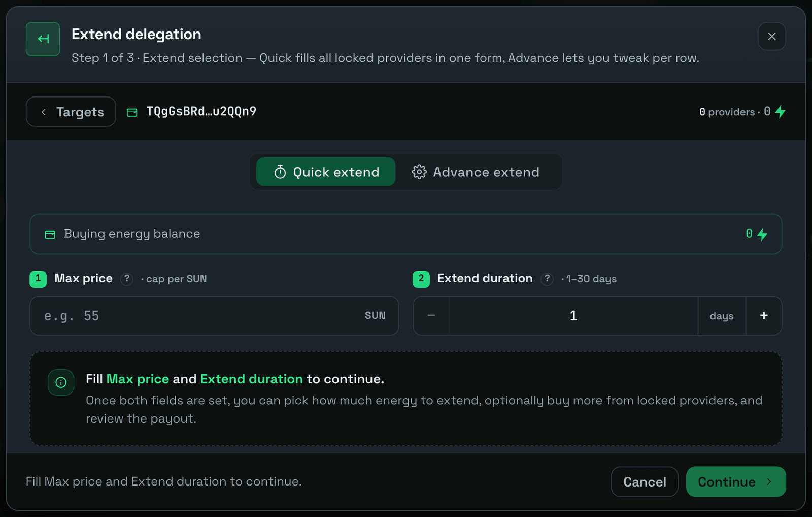Click the bolt icon in Buying energy balance row
812x517 pixels.
click(762, 234)
